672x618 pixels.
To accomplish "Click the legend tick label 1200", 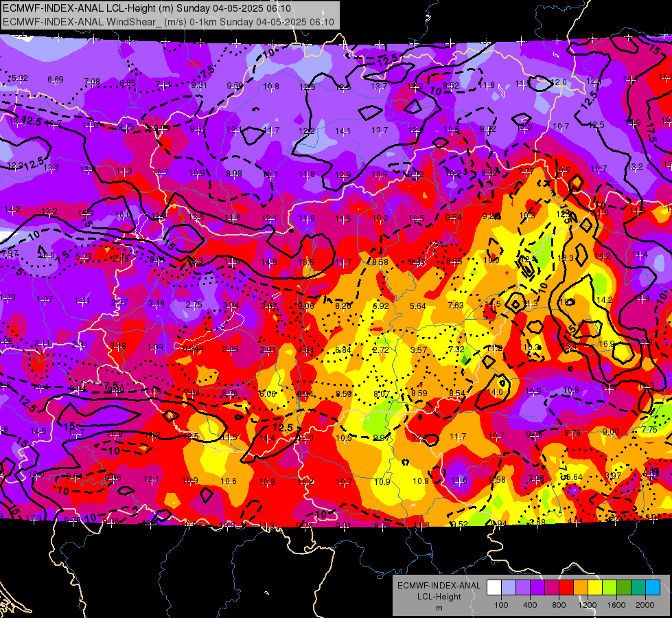I will 588,605.
